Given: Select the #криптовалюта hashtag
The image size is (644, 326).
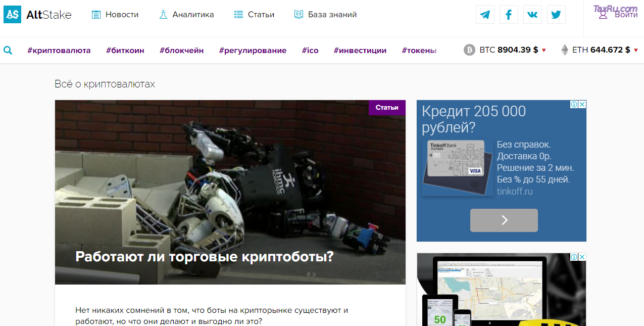Looking at the screenshot, I should pyautogui.click(x=60, y=50).
